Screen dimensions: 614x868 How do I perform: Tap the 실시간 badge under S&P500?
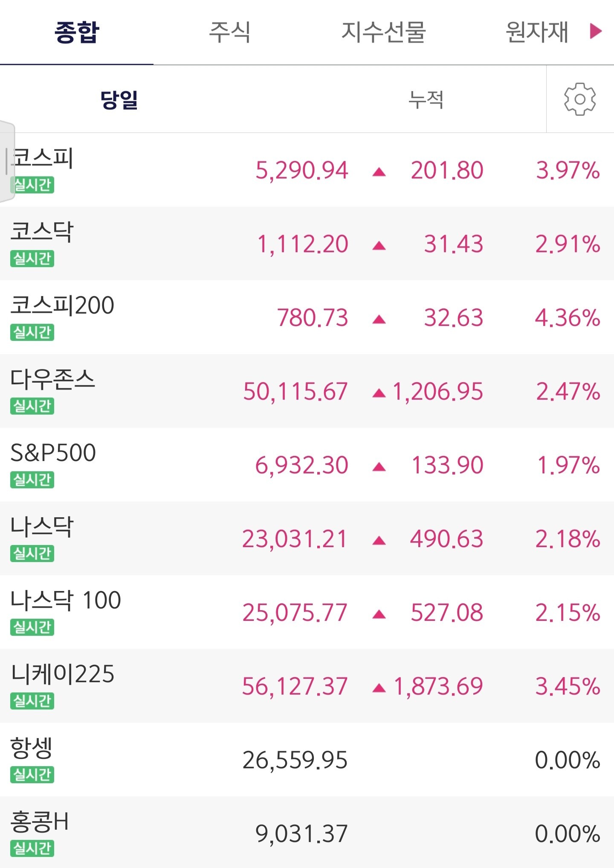pos(32,480)
